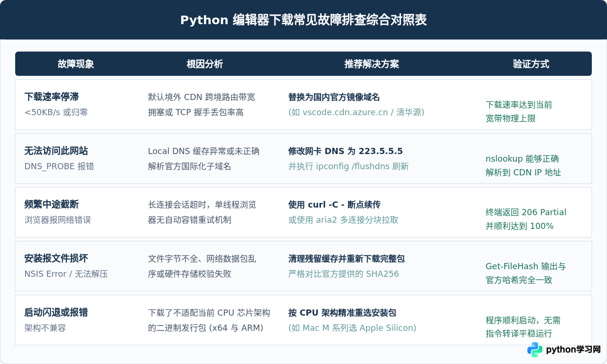The height and width of the screenshot is (364, 607).
Task: Click the title "Python 编辑器下载常见故障排查综合对照表"
Action: coord(303,20)
